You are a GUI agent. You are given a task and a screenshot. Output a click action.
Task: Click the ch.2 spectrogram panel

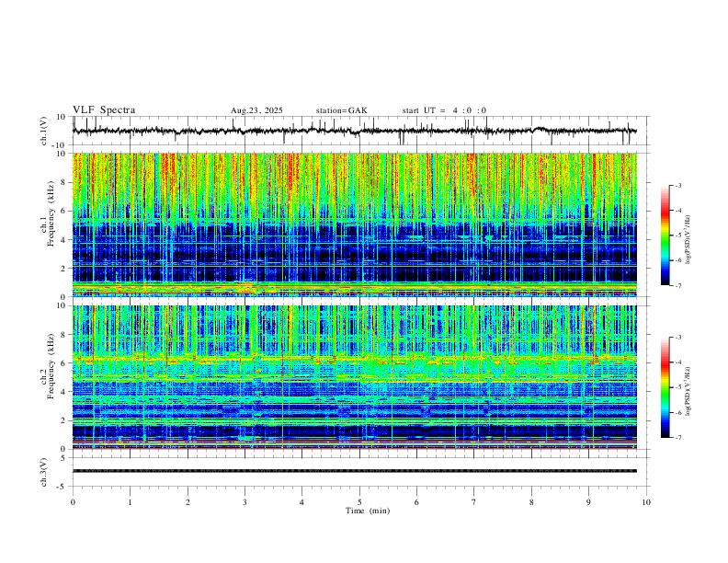355,377
